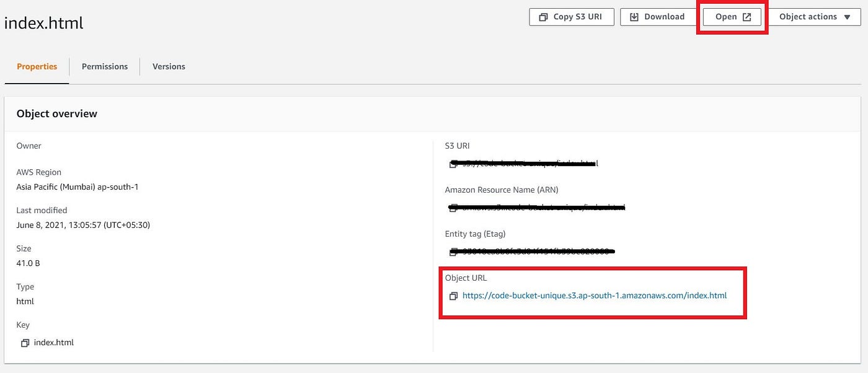Select the region text Asia Pacific (Mumbai) ap-south-1
Image resolution: width=868 pixels, height=373 pixels.
tap(77, 186)
